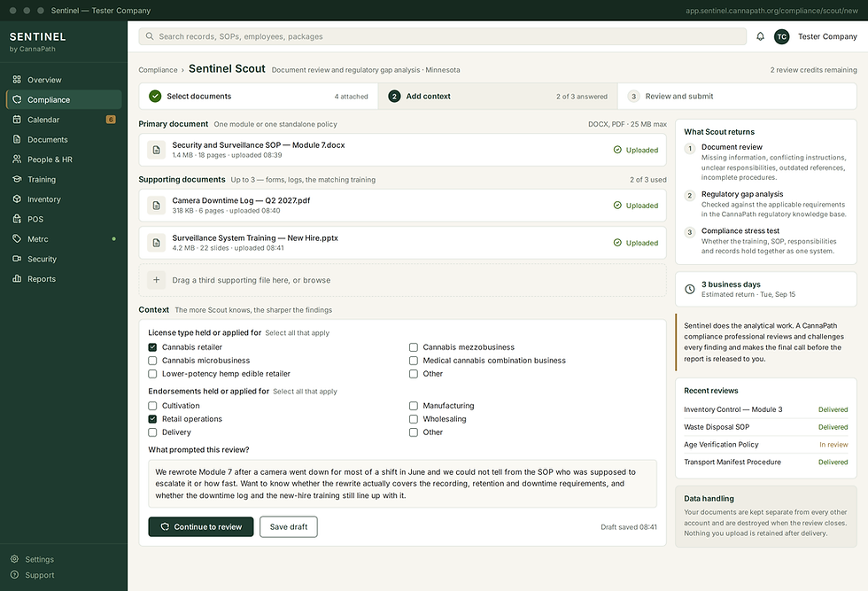This screenshot has height=591, width=868.
Task: Click the What prompted this review text area
Action: 402,484
